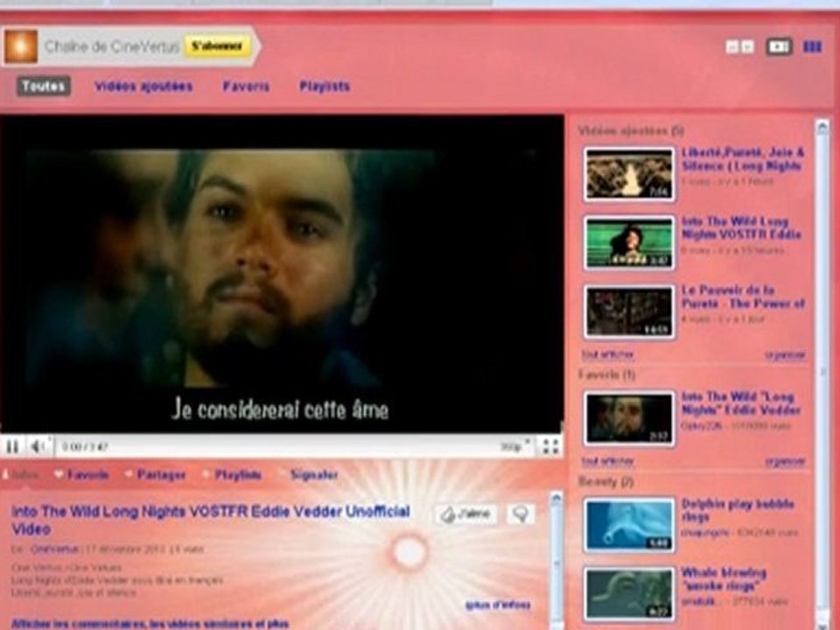Click organiser under Favoris section
The width and height of the screenshot is (840, 630).
click(786, 461)
